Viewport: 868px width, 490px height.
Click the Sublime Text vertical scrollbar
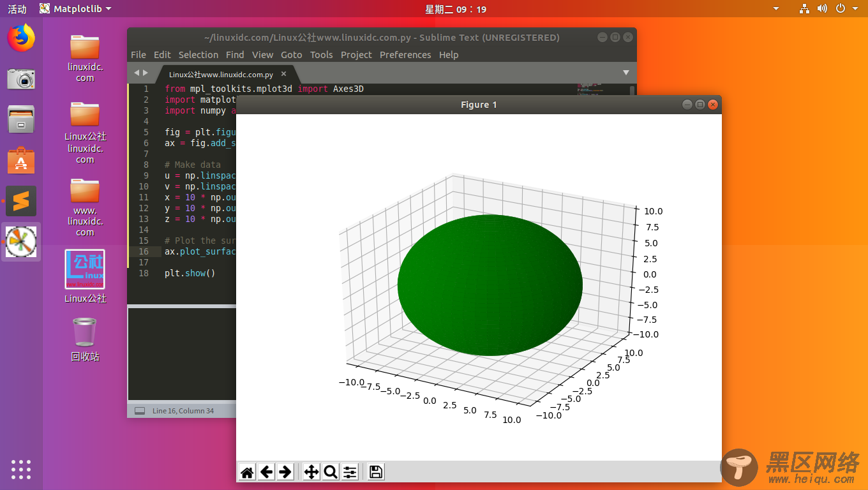(632, 90)
